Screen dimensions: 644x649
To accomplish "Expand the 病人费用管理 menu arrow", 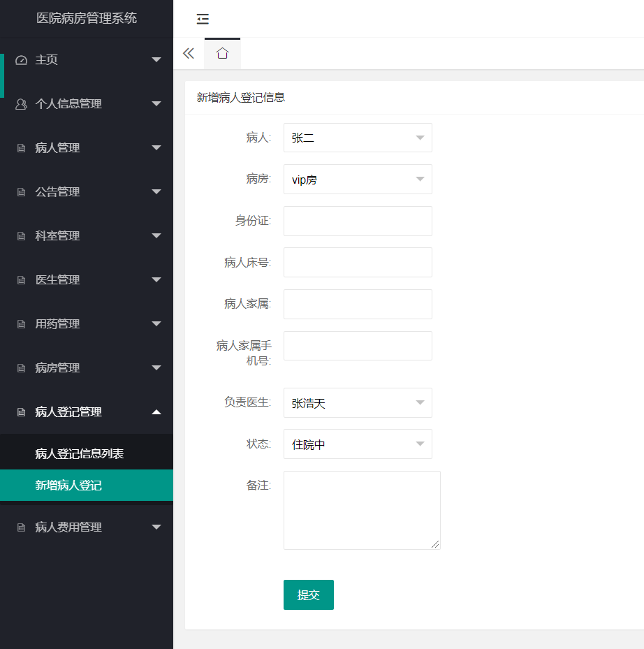I will pyautogui.click(x=156, y=527).
